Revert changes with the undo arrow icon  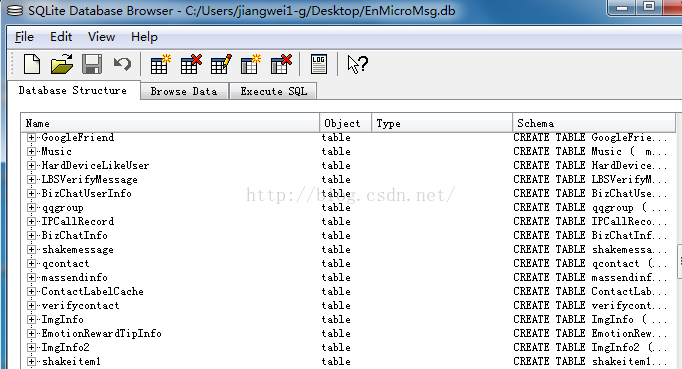point(122,64)
